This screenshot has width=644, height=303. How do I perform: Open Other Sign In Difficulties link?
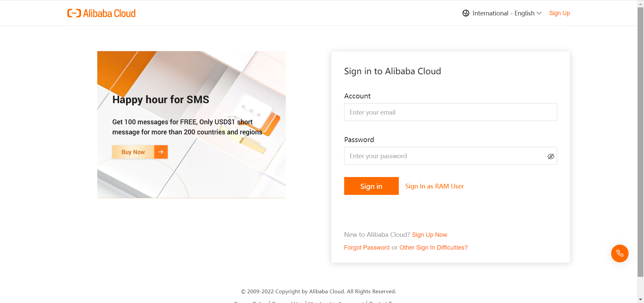[433, 248]
